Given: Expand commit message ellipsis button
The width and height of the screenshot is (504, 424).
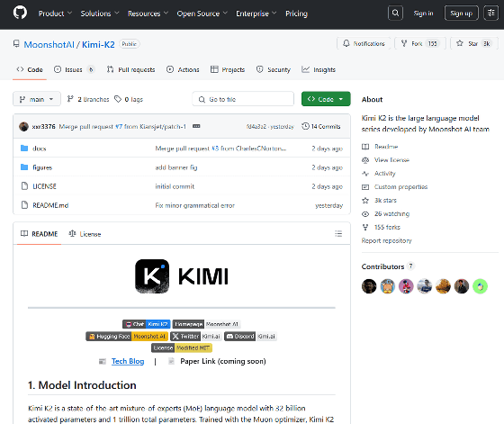Looking at the screenshot, I should coord(196,126).
